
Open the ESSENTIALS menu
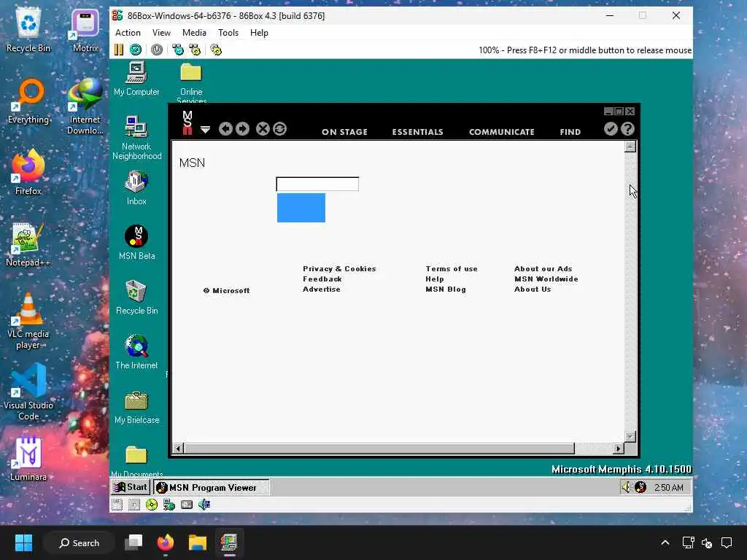pyautogui.click(x=418, y=132)
